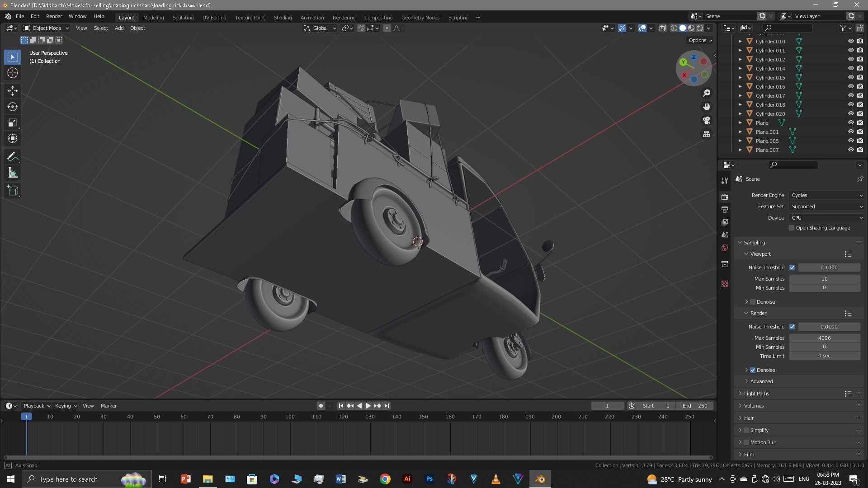This screenshot has width=868, height=488.
Task: Enable Motion Blur checkbox
Action: tap(746, 442)
